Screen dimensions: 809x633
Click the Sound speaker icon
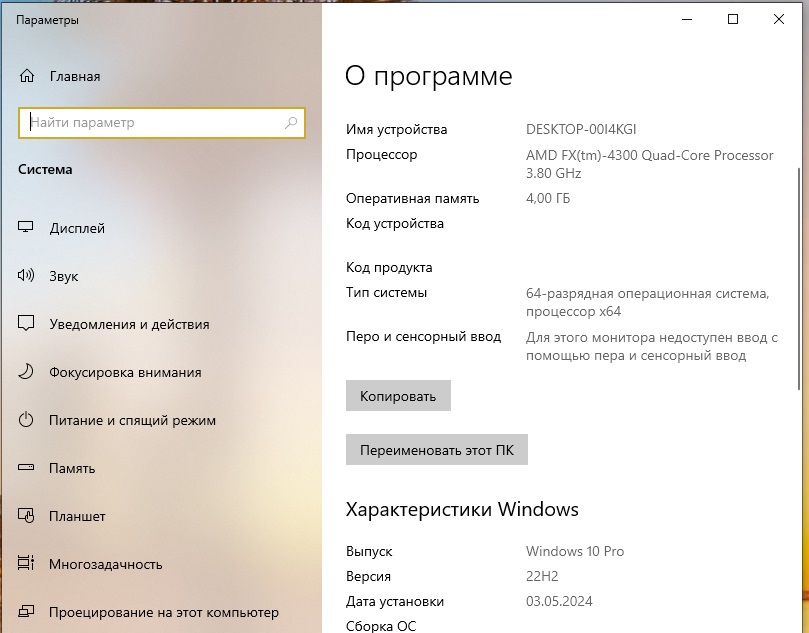(26, 275)
